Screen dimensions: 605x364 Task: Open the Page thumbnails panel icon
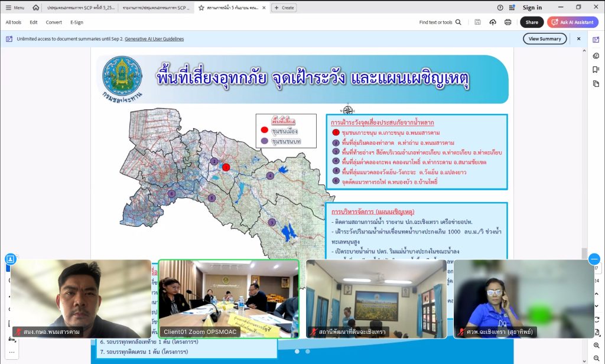596,83
